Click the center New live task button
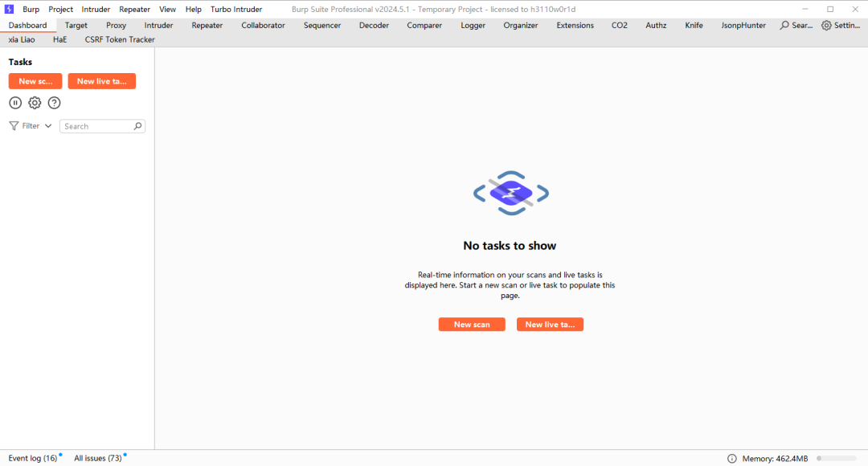The image size is (868, 466). pos(550,325)
